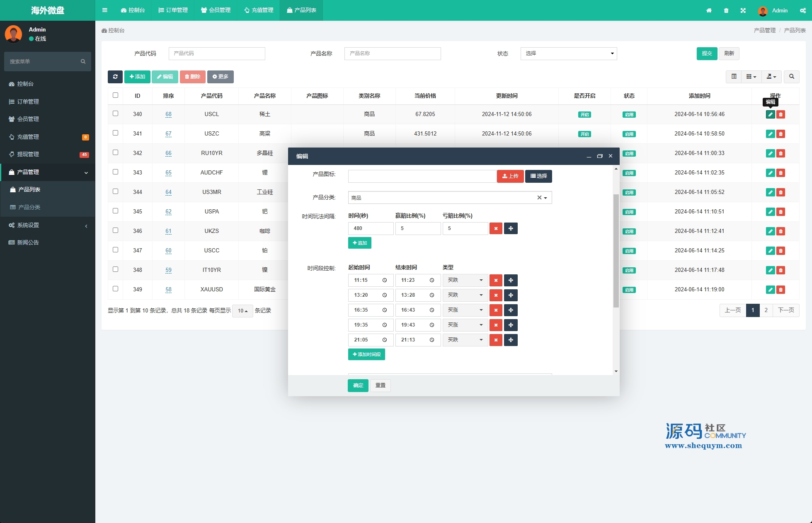Viewport: 812px width, 523px height.
Task: Open the table search magnifier icon
Action: click(x=792, y=77)
